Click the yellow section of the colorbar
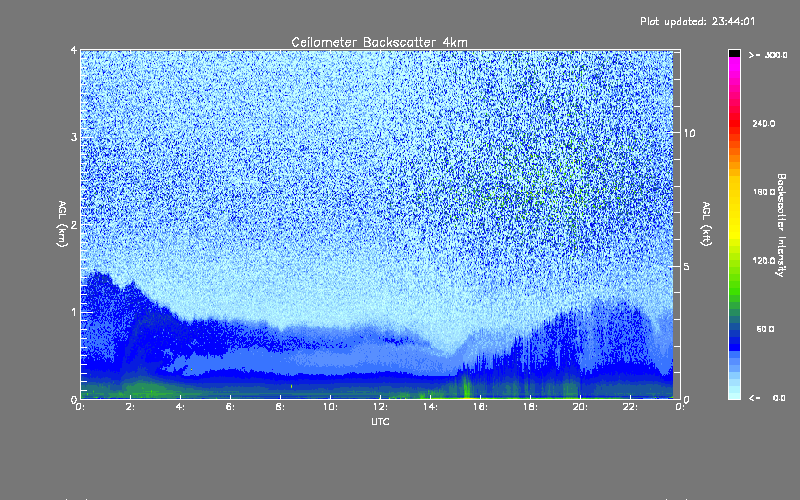The image size is (800, 500). [x=734, y=209]
